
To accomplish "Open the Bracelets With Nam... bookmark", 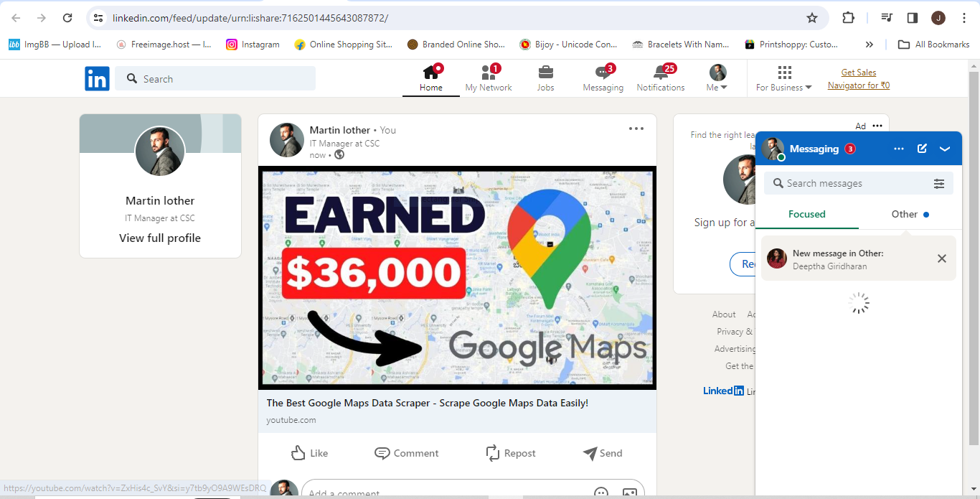I will 681,45.
